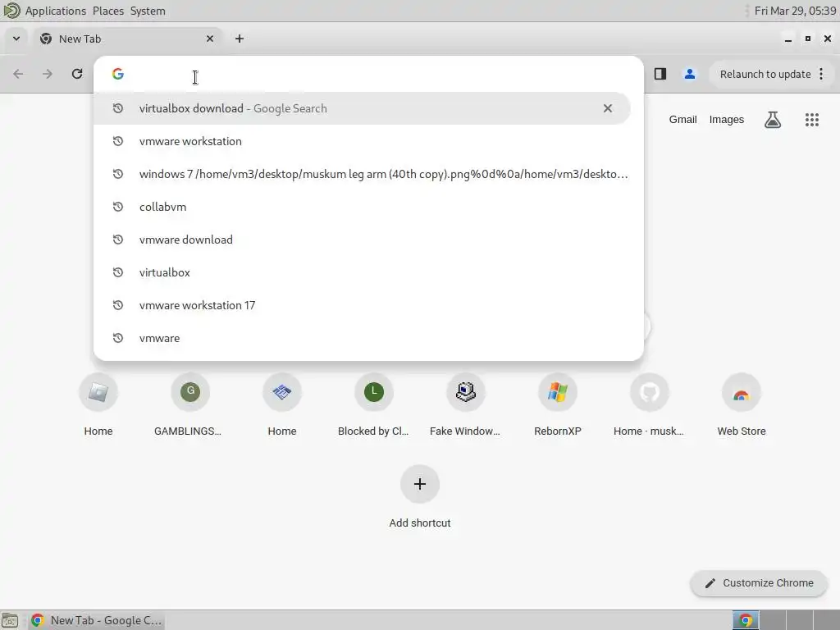Open the Google apps grid icon
The image size is (840, 630).
tap(812, 120)
